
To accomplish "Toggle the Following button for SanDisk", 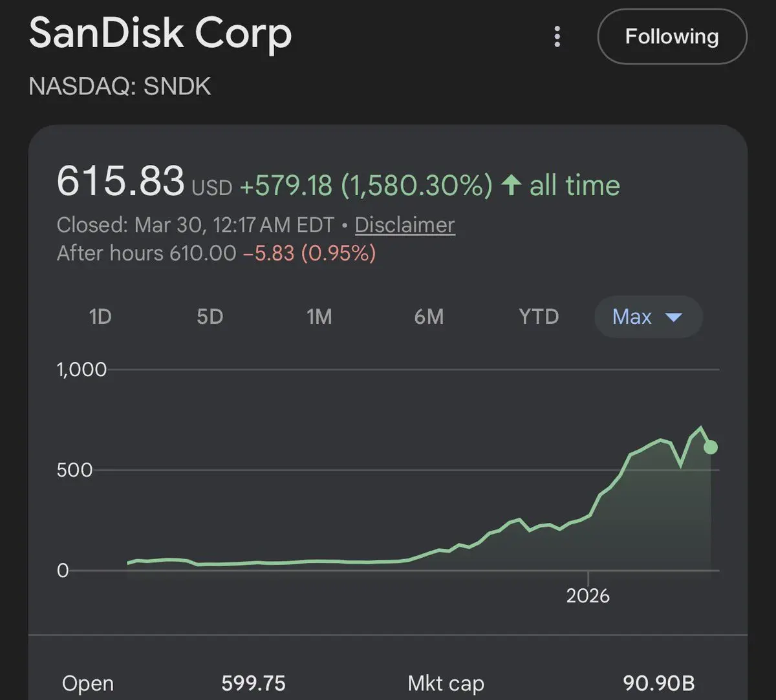I will click(x=672, y=37).
